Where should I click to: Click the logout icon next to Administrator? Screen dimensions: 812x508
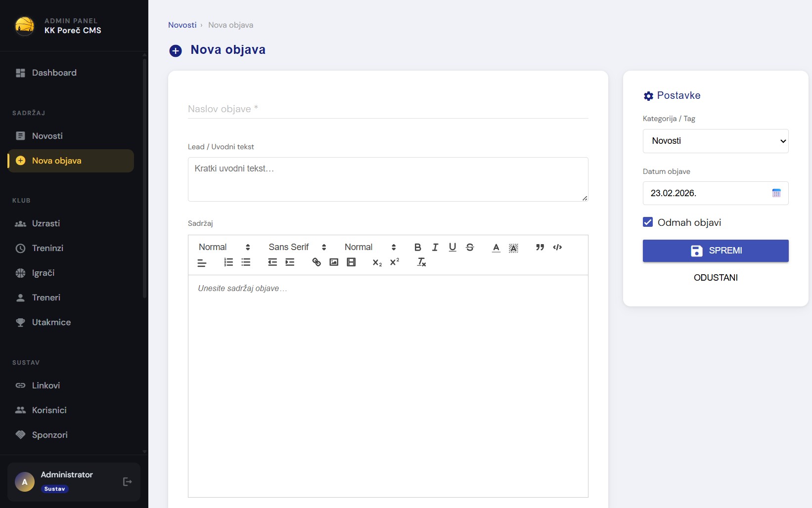(127, 482)
